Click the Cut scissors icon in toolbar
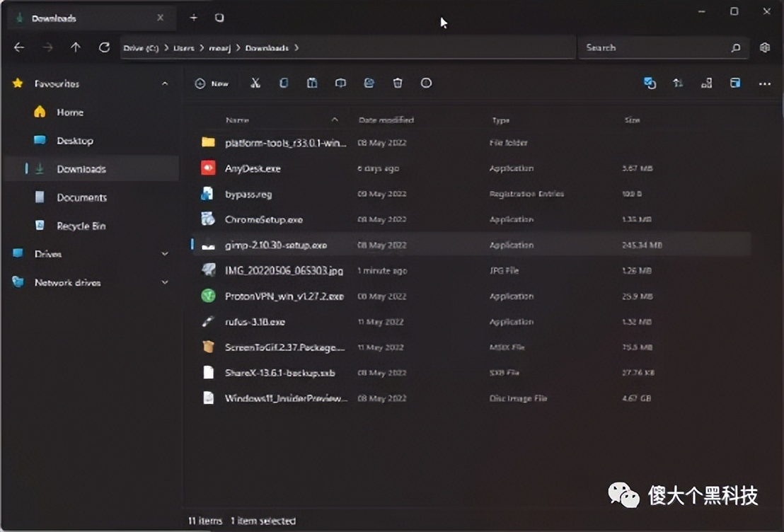The image size is (784, 532). pos(255,83)
